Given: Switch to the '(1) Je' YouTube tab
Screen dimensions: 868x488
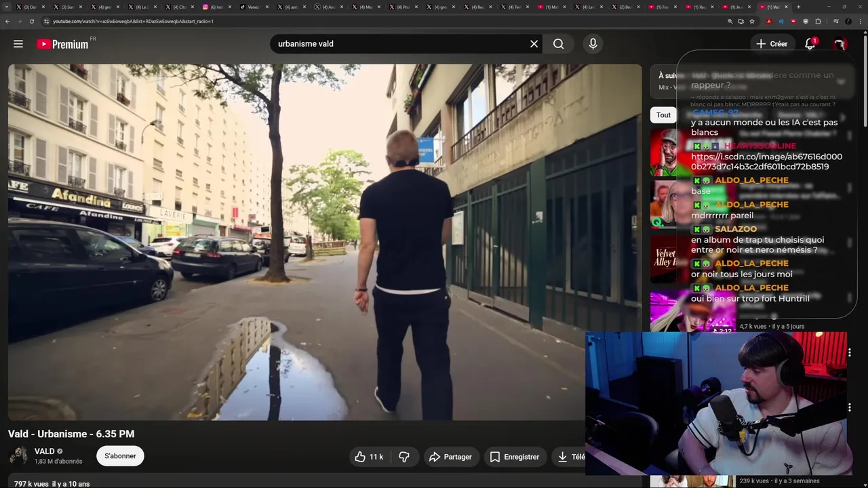Looking at the screenshot, I should (x=737, y=7).
